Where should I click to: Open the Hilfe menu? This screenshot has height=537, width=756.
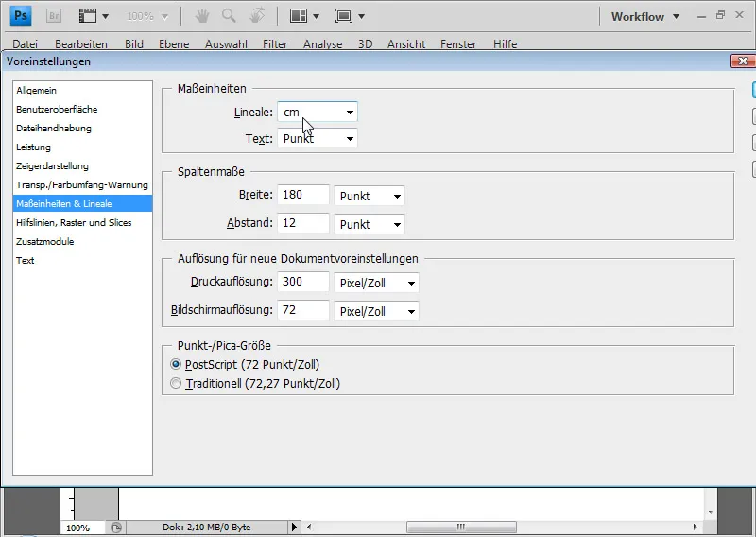tap(505, 43)
